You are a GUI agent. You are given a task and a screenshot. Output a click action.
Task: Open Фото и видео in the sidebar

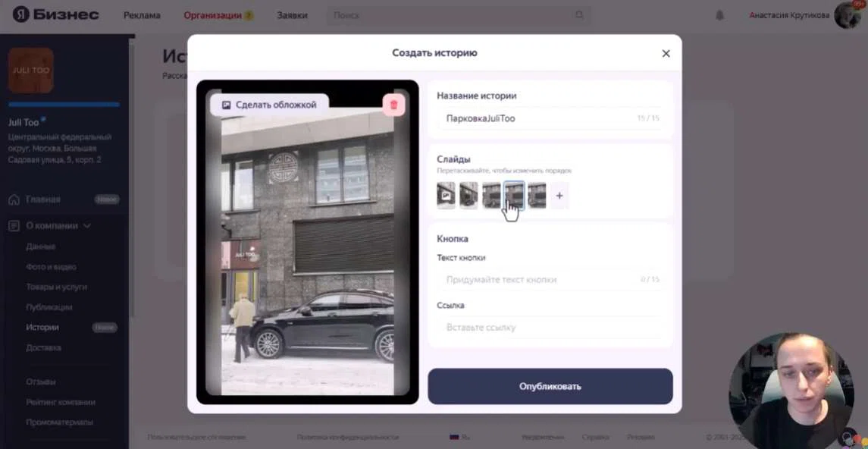click(51, 267)
